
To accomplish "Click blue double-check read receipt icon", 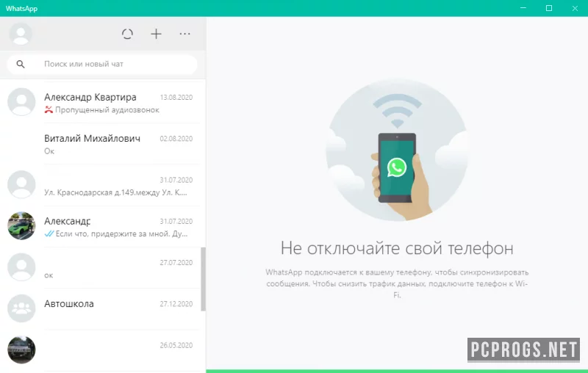I will pos(49,233).
